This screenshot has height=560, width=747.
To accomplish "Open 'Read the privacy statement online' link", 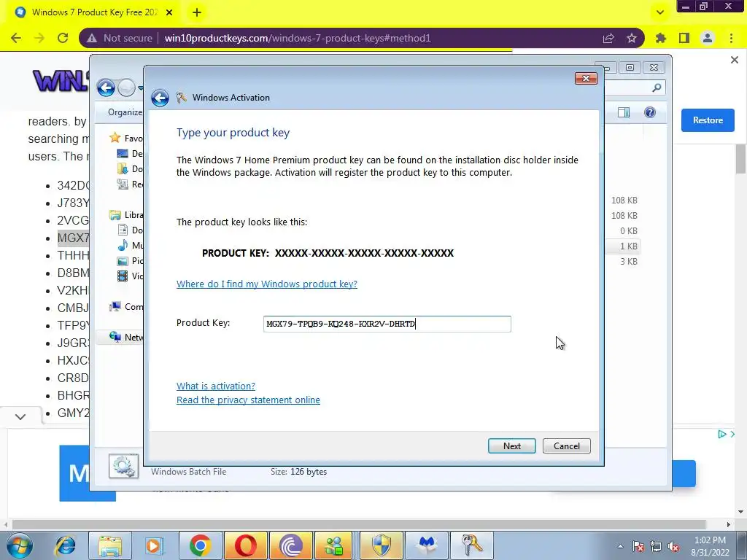I will [248, 400].
